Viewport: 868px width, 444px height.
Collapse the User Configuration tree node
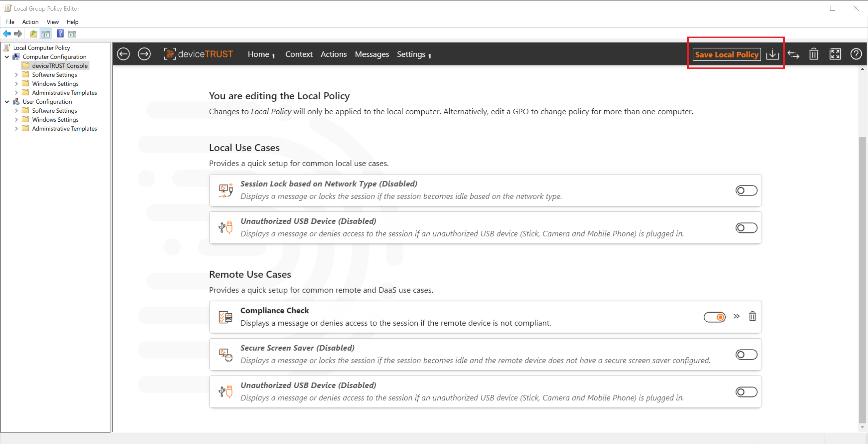point(7,101)
